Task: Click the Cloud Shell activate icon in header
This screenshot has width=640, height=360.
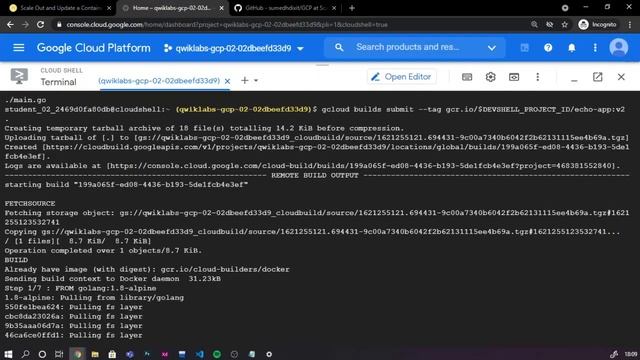Action: (524, 48)
